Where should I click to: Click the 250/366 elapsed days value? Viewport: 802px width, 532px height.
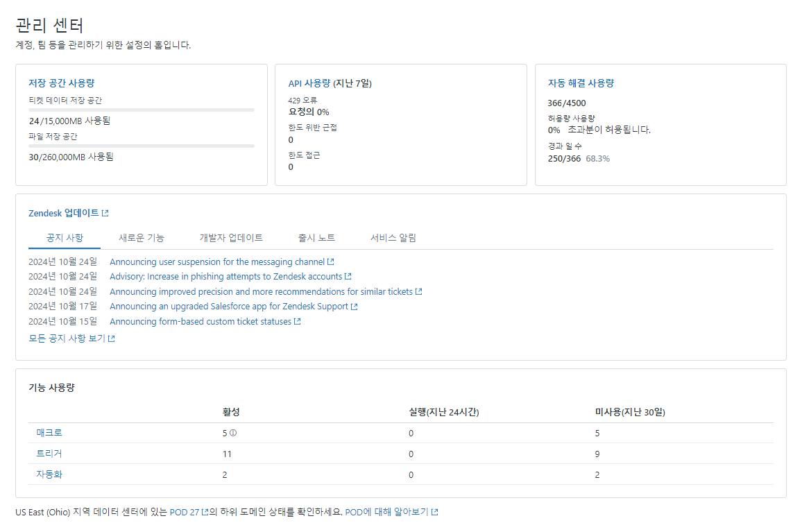tap(564, 159)
